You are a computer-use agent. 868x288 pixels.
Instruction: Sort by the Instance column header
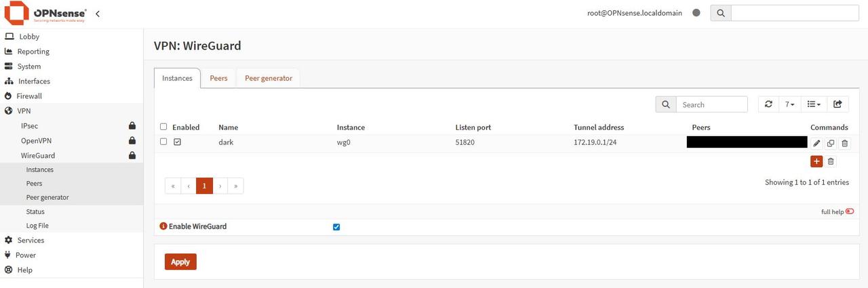point(351,127)
